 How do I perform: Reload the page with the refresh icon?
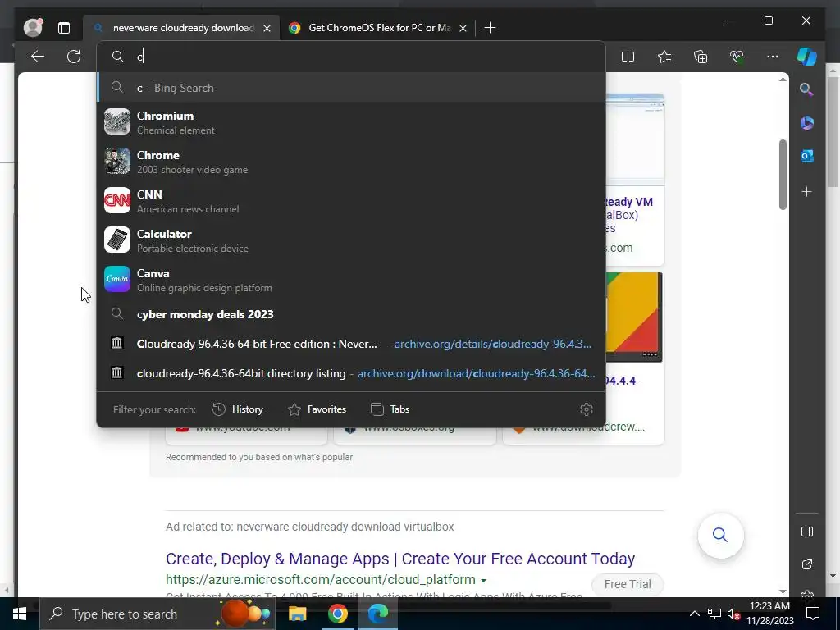(74, 57)
